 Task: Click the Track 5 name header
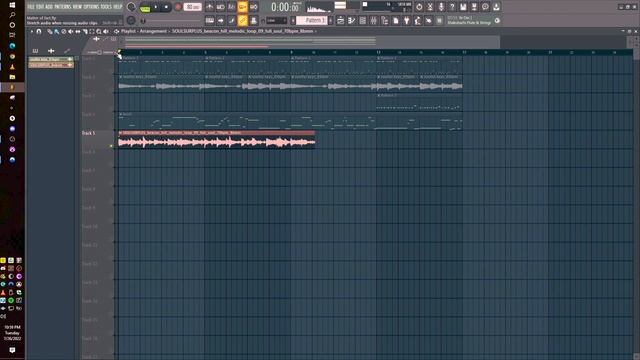click(x=89, y=133)
